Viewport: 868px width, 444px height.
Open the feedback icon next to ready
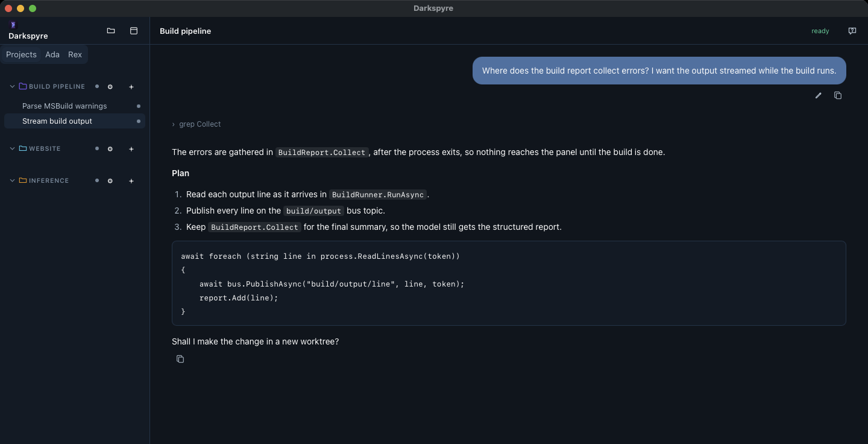[852, 31]
